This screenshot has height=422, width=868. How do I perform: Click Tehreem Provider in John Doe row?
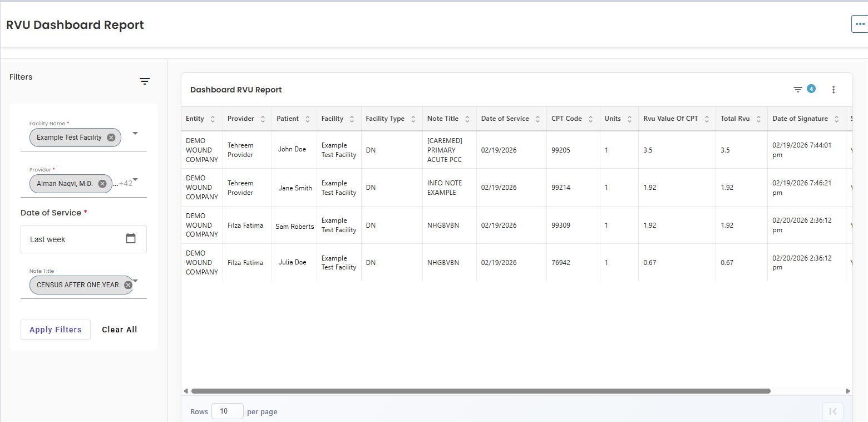pyautogui.click(x=240, y=150)
